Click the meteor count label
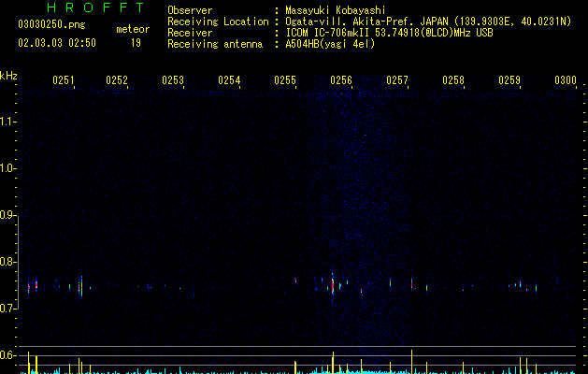This screenshot has width=588, height=374. tap(133, 29)
